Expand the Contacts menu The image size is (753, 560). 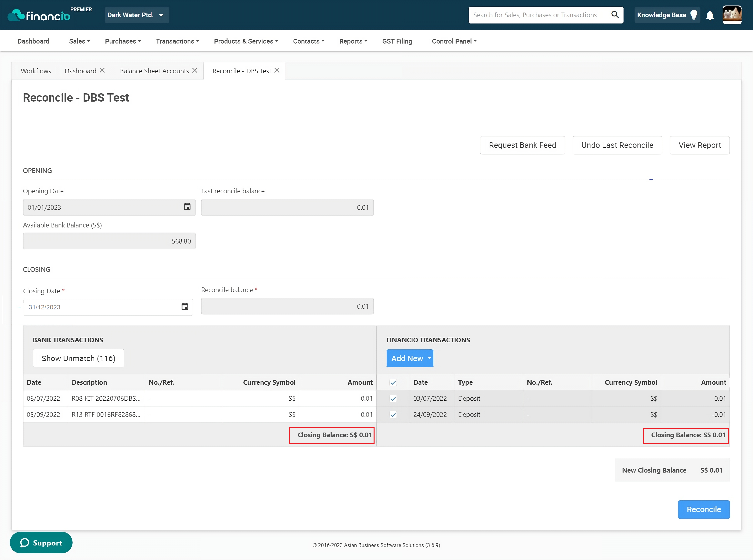[x=309, y=41]
